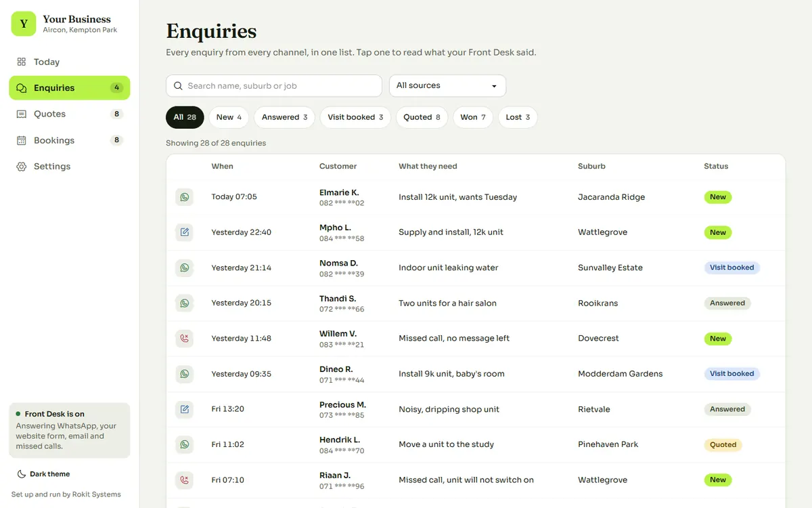812x508 pixels.
Task: Click WhatsApp icon on Dineo R. row
Action: (185, 374)
